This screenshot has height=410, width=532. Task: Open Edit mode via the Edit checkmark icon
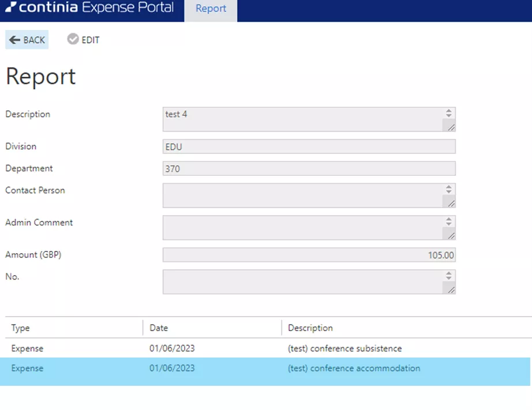pyautogui.click(x=73, y=39)
